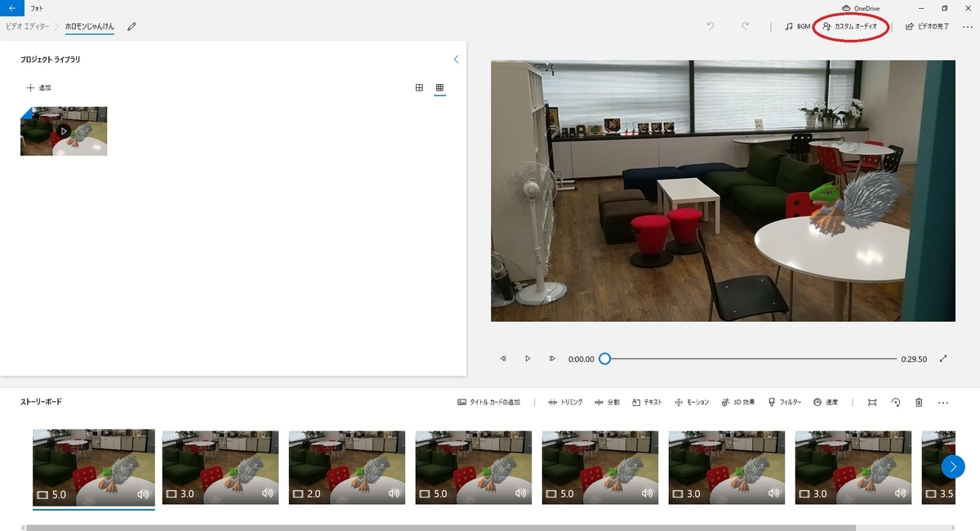Screen dimensions: 980x531
Task: Add a title card
Action: 489,402
